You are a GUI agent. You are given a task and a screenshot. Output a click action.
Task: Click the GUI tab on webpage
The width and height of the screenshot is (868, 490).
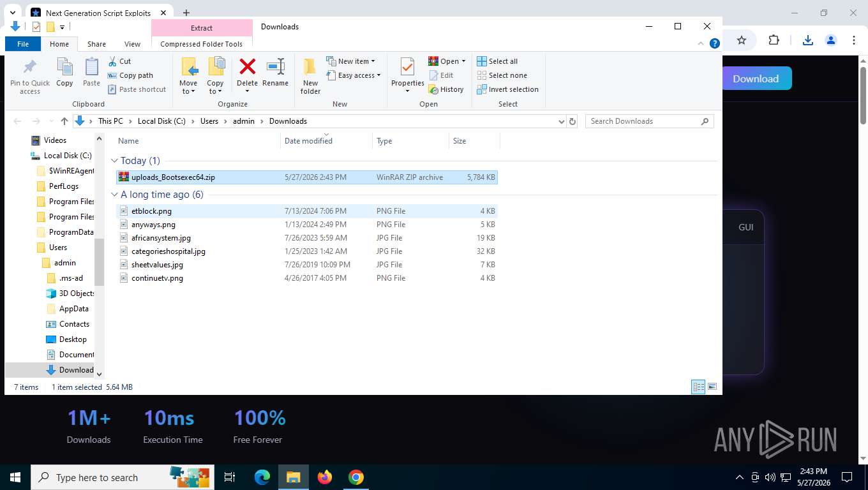[x=746, y=227]
